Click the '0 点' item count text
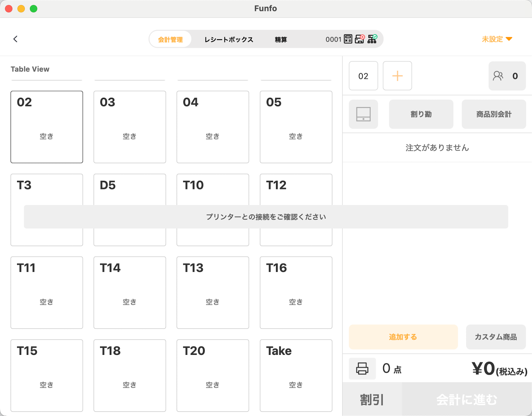This screenshot has width=532, height=416. point(392,369)
